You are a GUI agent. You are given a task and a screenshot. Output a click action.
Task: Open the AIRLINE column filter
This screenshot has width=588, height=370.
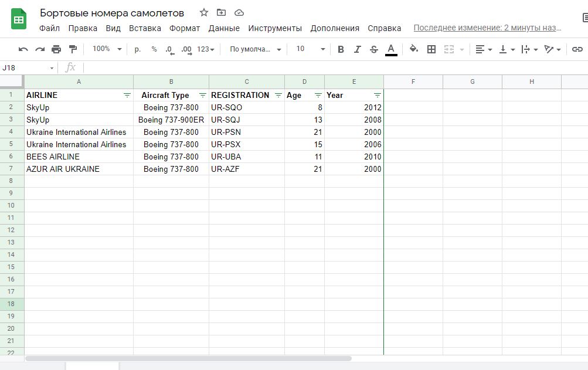pyautogui.click(x=127, y=95)
